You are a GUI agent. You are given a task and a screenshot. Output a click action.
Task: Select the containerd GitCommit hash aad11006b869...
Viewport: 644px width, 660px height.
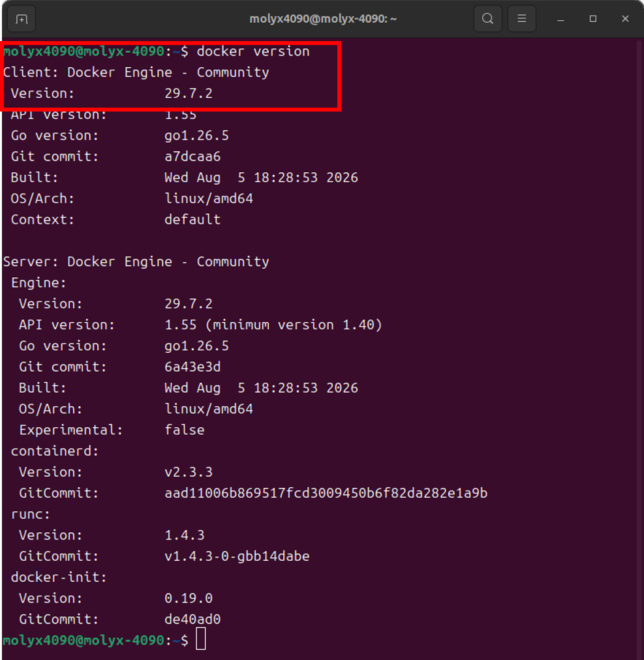point(326,493)
